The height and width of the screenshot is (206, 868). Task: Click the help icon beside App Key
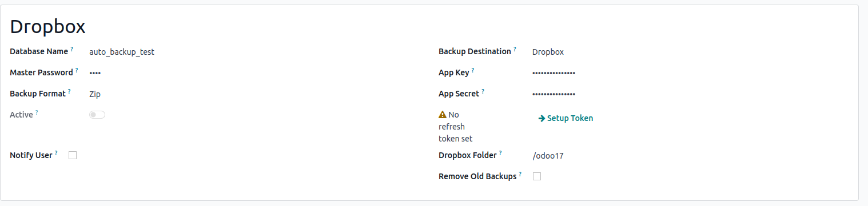[x=473, y=71]
